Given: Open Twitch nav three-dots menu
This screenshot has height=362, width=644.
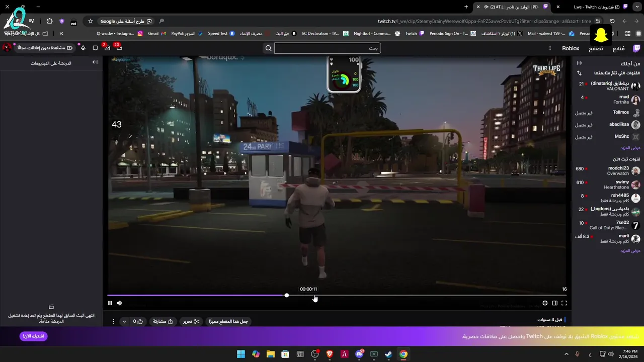Looking at the screenshot, I should pos(550,48).
